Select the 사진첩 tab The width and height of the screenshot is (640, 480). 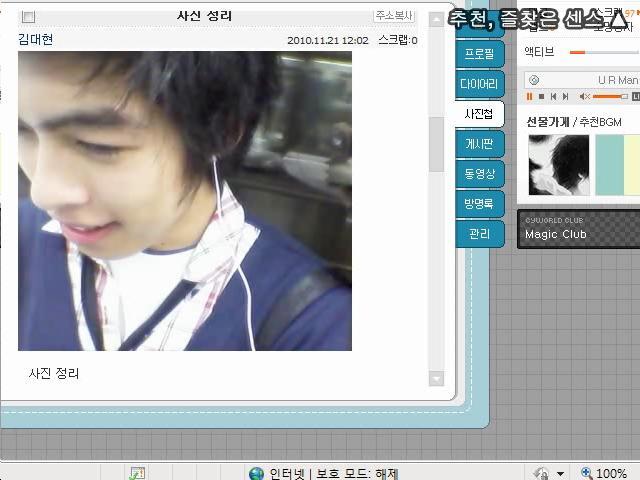(x=478, y=114)
